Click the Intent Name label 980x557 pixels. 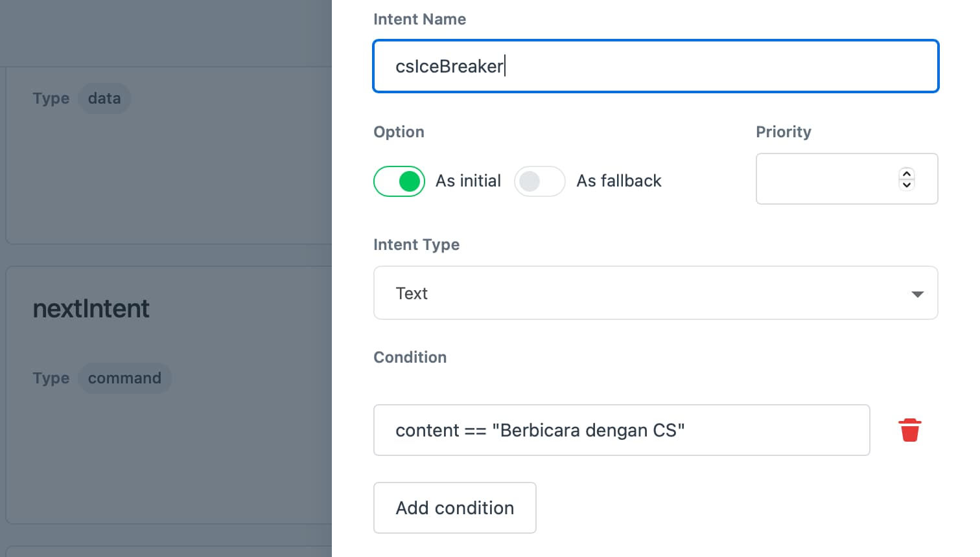pyautogui.click(x=419, y=19)
